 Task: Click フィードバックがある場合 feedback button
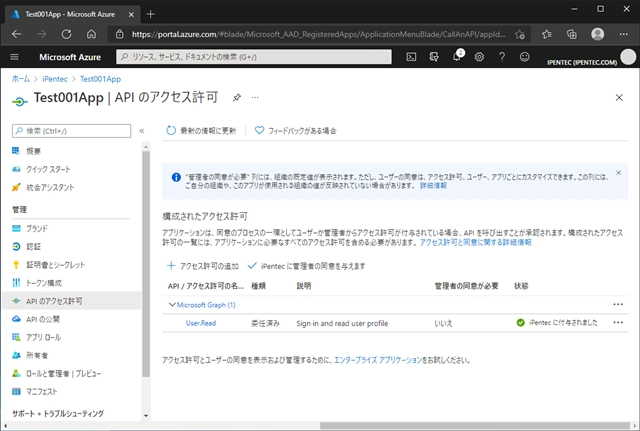(296, 131)
